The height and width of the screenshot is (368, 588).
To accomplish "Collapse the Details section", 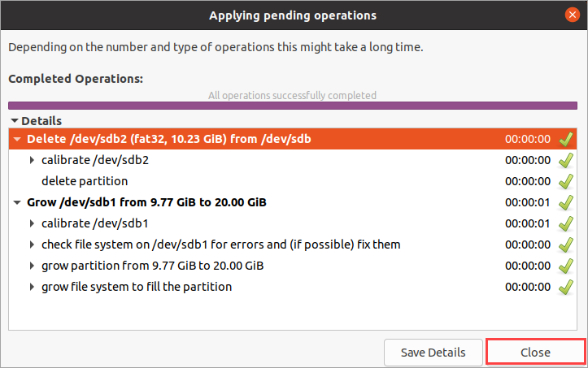I will [15, 121].
